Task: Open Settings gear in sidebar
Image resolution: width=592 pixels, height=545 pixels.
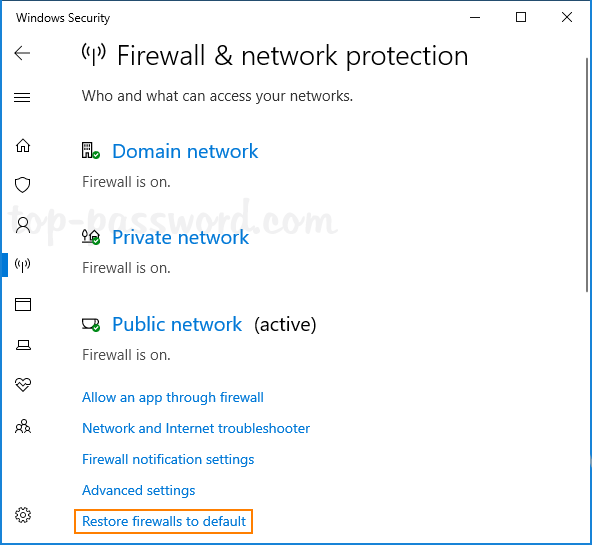Action: point(23,515)
